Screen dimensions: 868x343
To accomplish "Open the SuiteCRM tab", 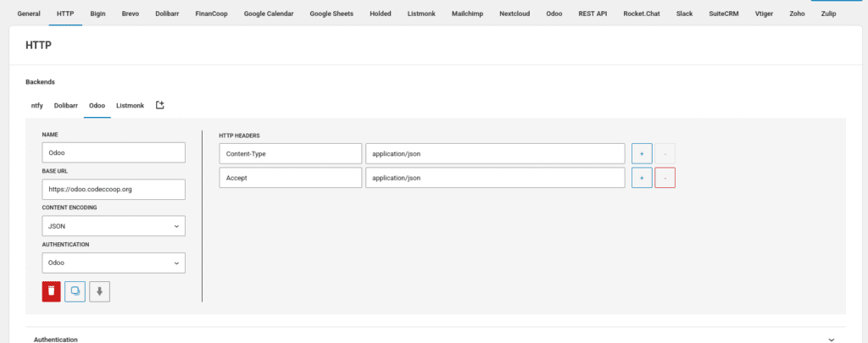I will coord(724,14).
